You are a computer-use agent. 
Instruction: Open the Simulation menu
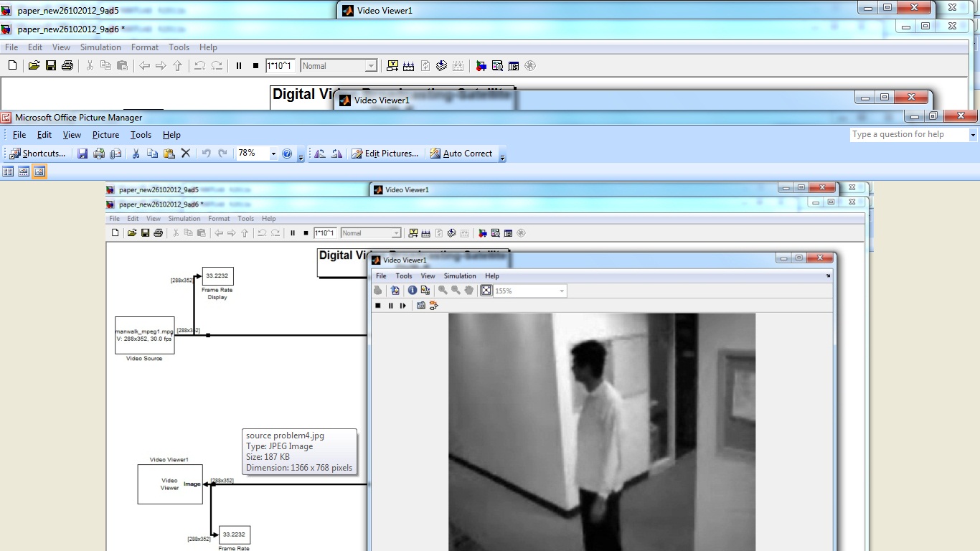(100, 47)
